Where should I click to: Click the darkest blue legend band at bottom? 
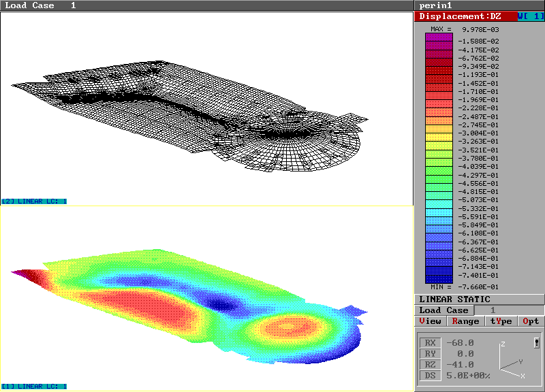tap(439, 279)
